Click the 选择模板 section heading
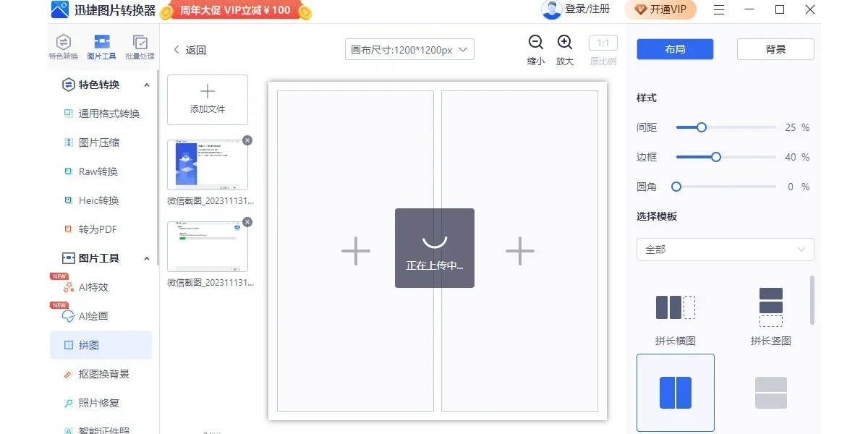Screen dimensions: 868x434 tap(657, 216)
